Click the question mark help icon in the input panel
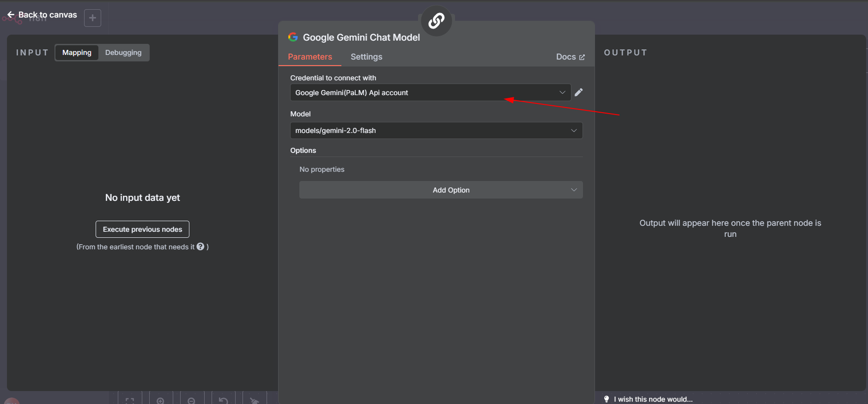Image resolution: width=868 pixels, height=404 pixels. (200, 247)
